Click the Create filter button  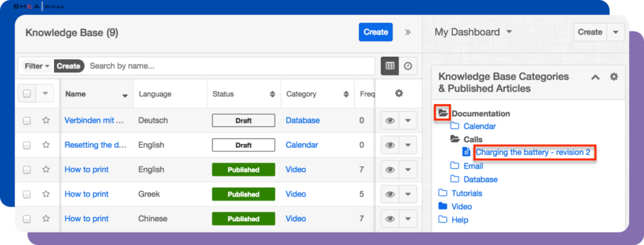click(69, 66)
